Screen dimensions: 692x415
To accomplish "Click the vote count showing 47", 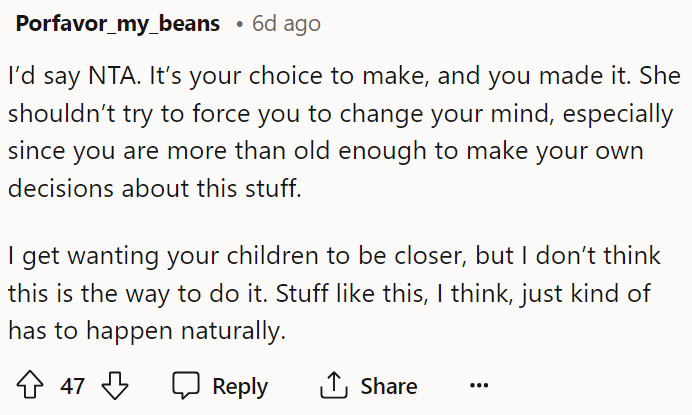I will click(72, 386).
